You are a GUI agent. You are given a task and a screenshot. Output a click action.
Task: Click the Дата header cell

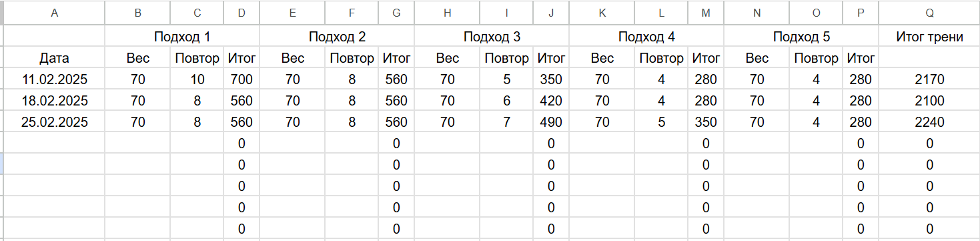coord(54,58)
